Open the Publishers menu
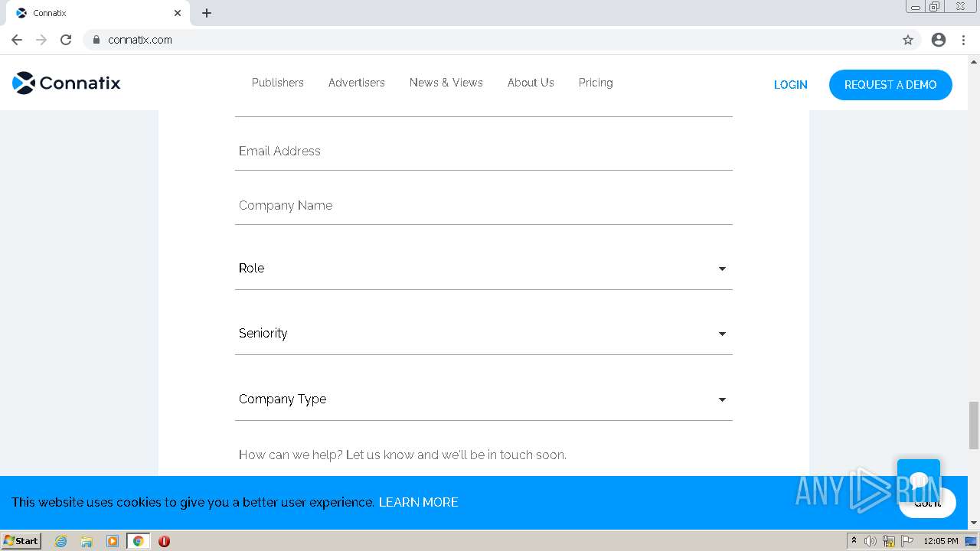The height and width of the screenshot is (551, 980). pos(278,83)
